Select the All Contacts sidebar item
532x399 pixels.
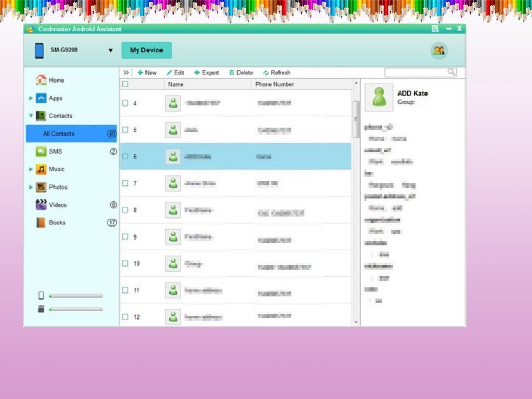[72, 134]
